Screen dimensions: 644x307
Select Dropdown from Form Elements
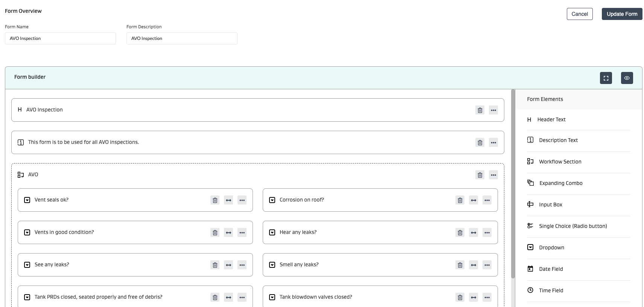pos(551,247)
